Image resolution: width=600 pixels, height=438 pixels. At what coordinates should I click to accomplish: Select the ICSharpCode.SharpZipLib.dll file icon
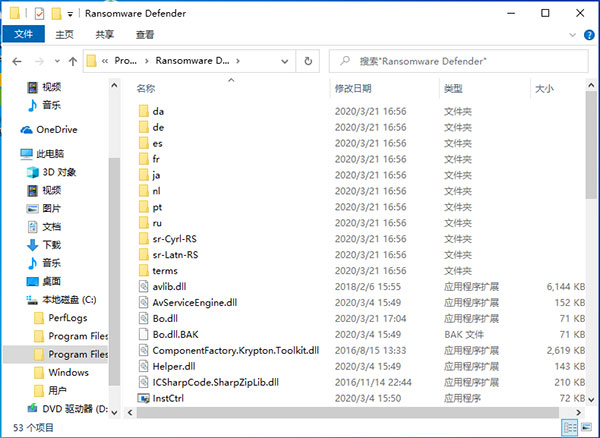tap(143, 382)
